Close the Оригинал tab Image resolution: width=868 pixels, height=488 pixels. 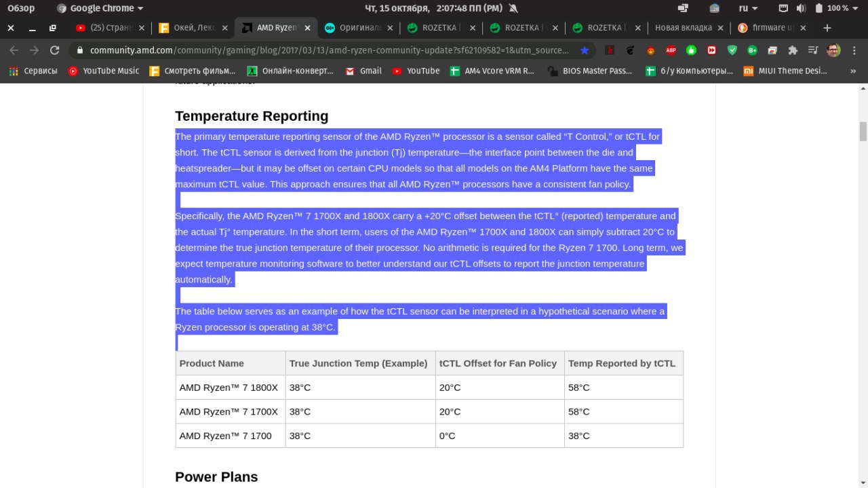point(390,28)
